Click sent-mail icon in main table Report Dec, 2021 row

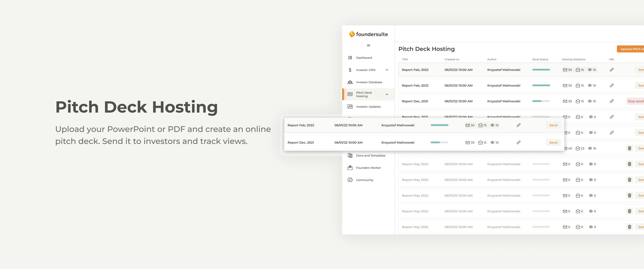[565, 101]
